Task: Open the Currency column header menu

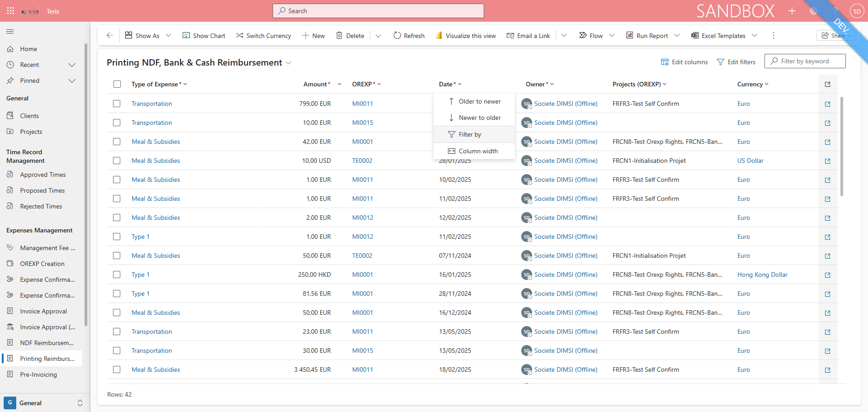Action: 753,84
